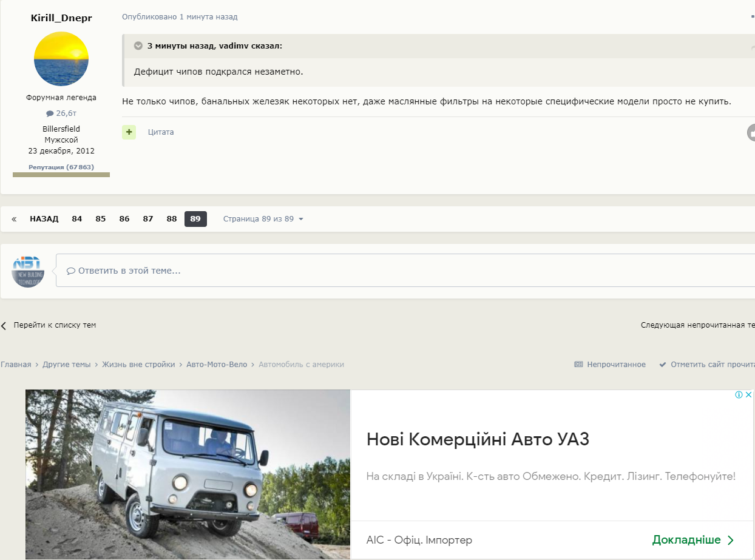This screenshot has height=560, width=755.
Task: Close the advertisement with X icon
Action: [749, 395]
